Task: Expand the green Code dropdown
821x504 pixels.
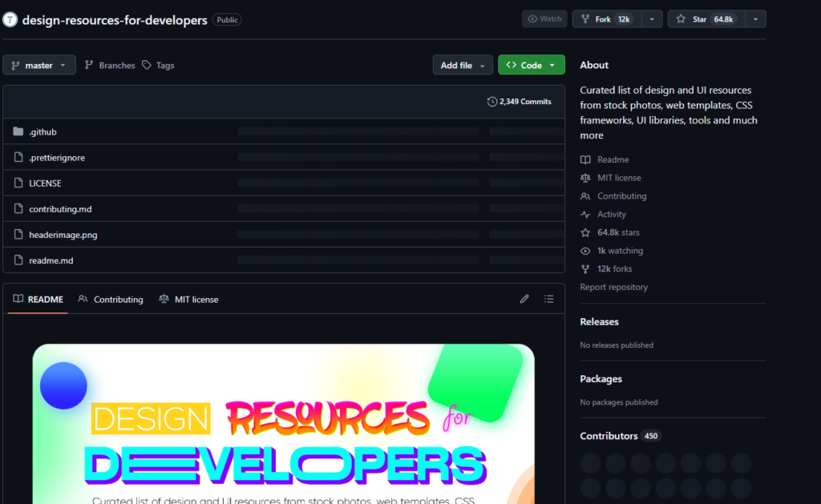Action: tap(531, 66)
